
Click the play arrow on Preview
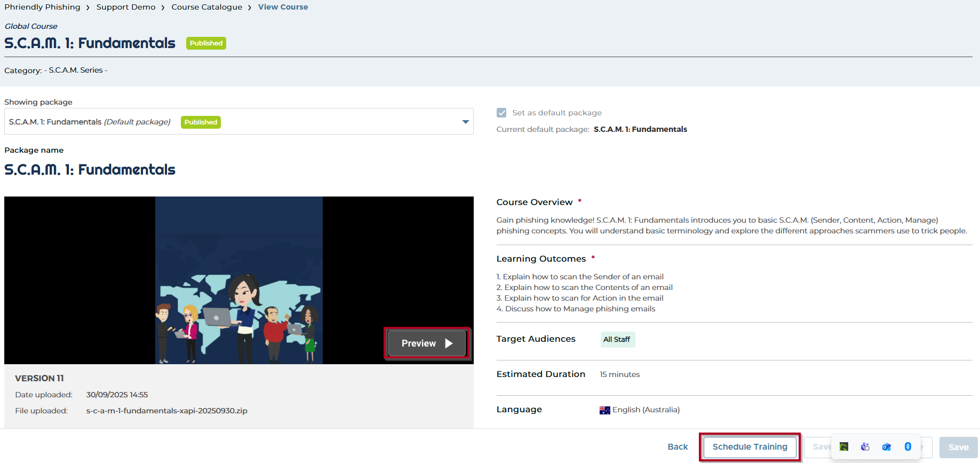point(449,343)
